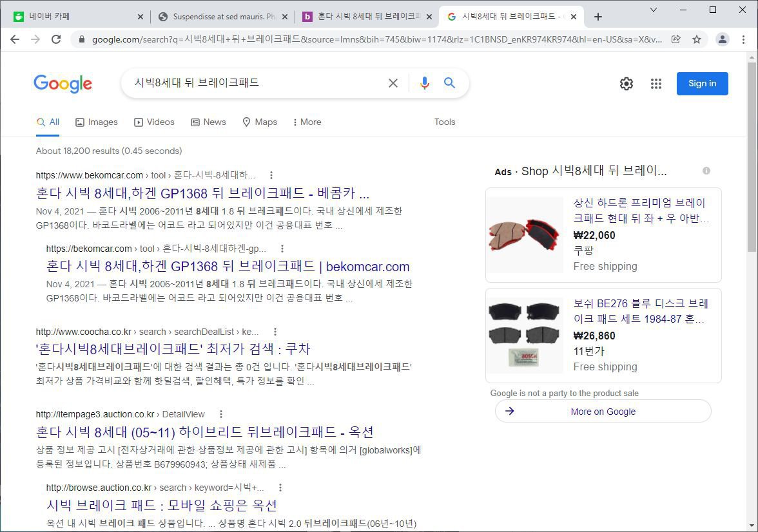
Task: Open Google settings gear
Action: pyautogui.click(x=627, y=84)
